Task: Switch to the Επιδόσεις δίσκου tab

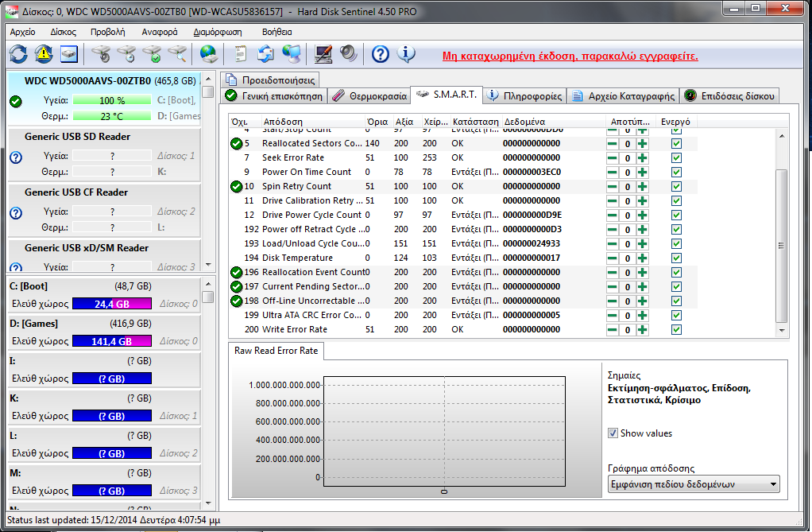Action: [x=729, y=96]
